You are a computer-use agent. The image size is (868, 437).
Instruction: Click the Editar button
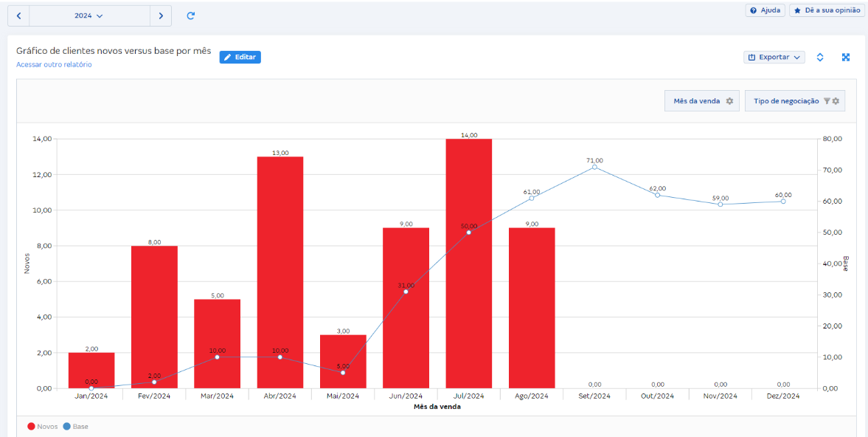[240, 57]
